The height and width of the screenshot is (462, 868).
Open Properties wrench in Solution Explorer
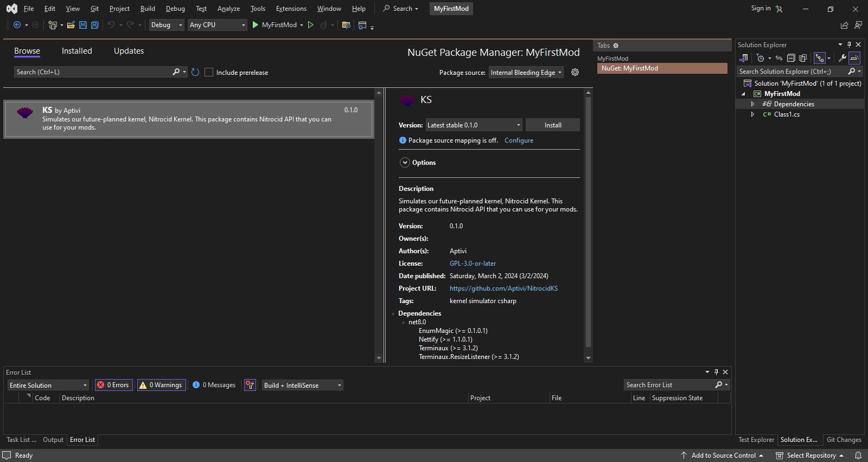tap(842, 58)
